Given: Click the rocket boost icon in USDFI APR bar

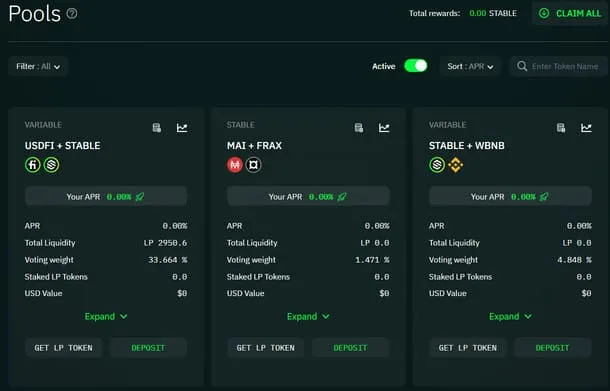Looking at the screenshot, I should coord(140,196).
